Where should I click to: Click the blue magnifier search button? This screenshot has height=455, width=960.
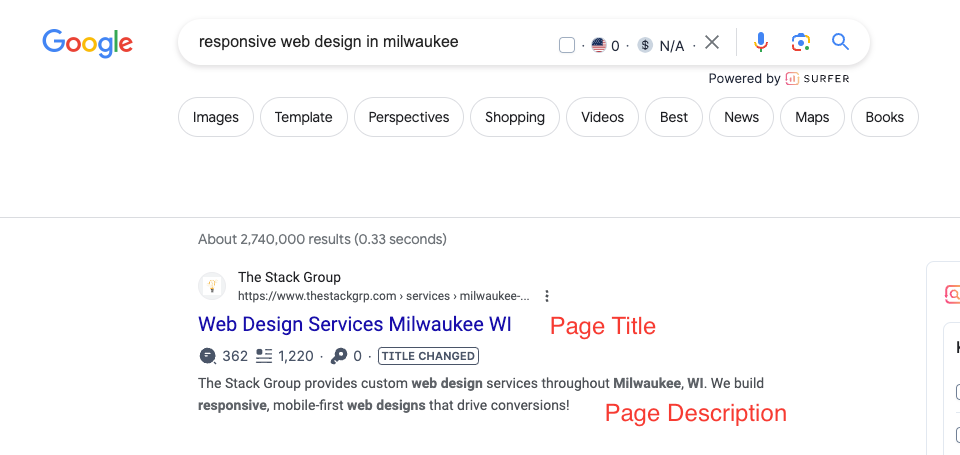840,42
